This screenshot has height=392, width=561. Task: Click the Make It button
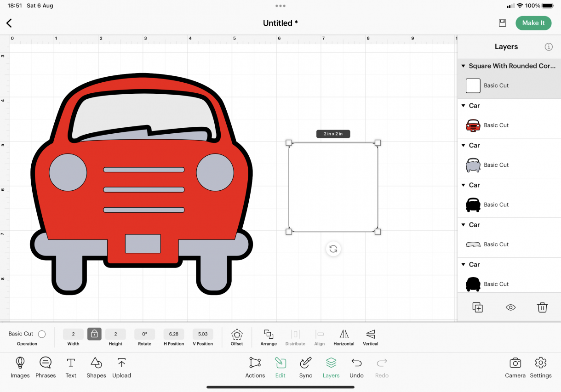coord(533,23)
